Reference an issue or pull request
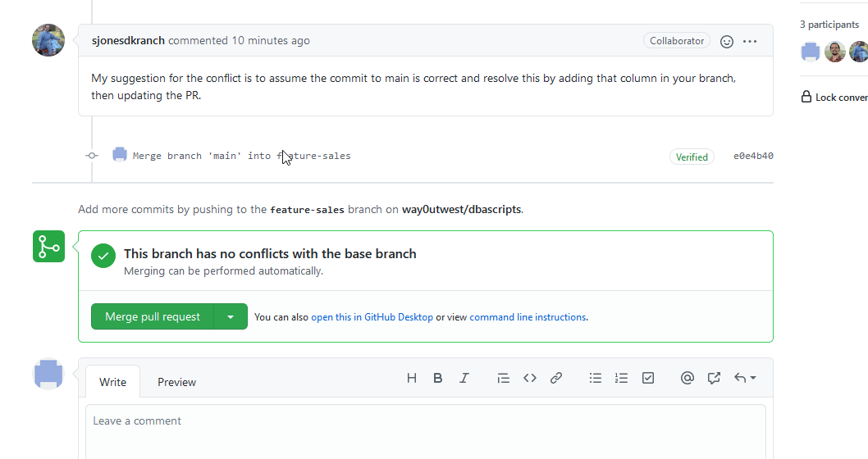The image size is (868, 459). click(x=714, y=378)
